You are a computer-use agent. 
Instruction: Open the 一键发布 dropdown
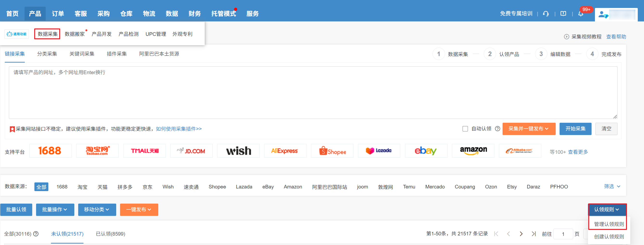(139, 209)
